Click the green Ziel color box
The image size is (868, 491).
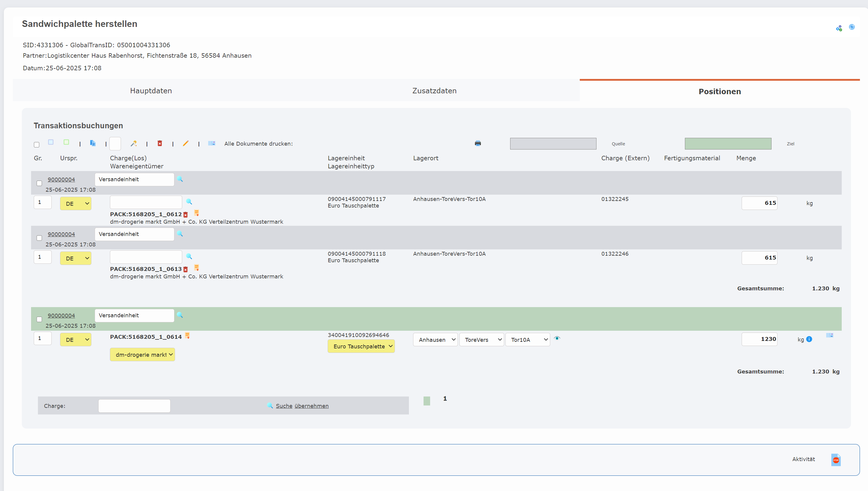[728, 144]
